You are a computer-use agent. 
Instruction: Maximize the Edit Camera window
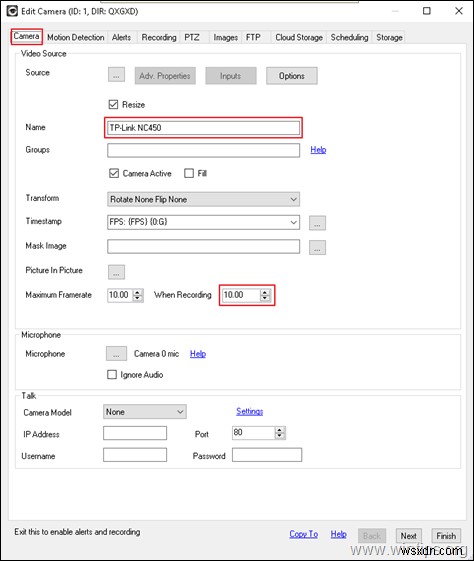coord(427,11)
